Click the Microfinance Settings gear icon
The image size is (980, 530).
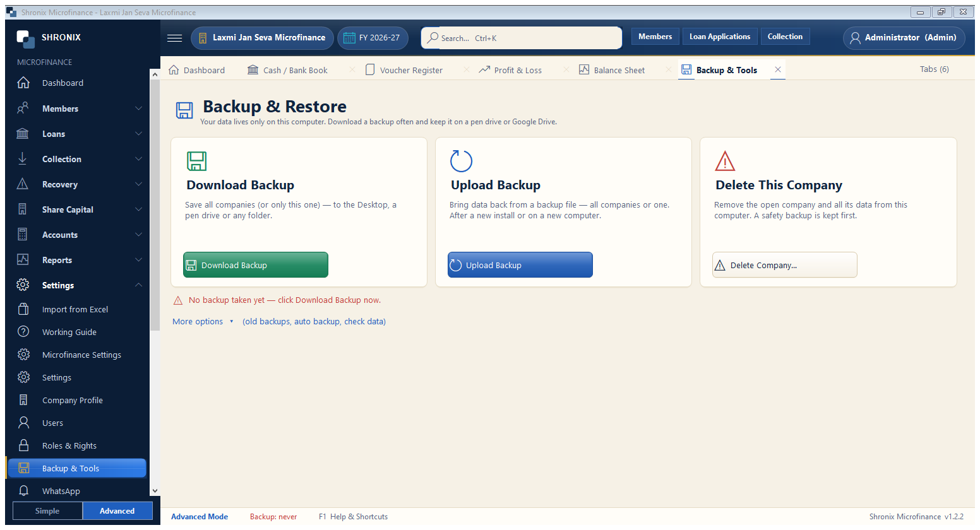click(x=23, y=355)
